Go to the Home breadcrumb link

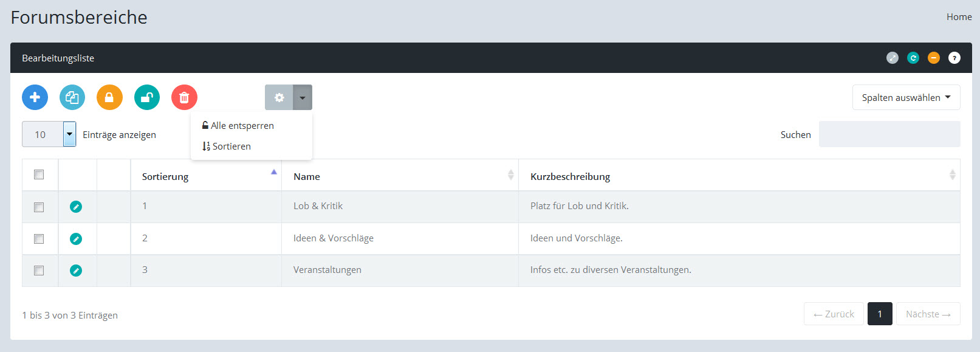point(959,17)
